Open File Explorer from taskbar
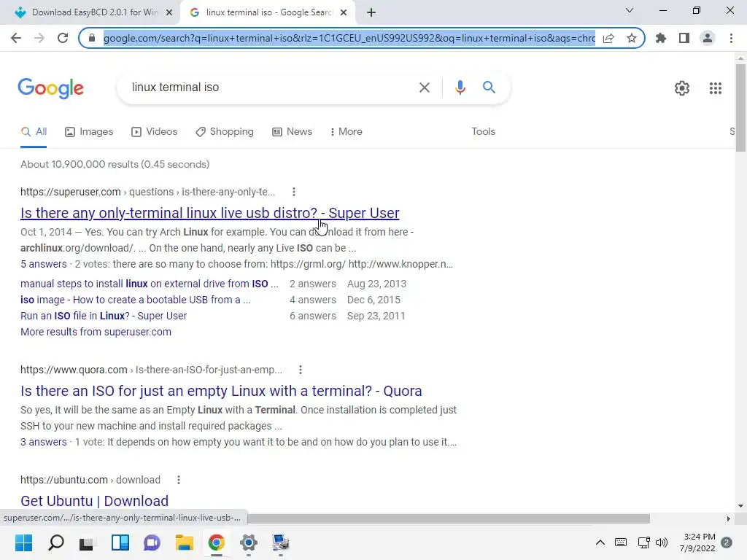 (x=184, y=542)
